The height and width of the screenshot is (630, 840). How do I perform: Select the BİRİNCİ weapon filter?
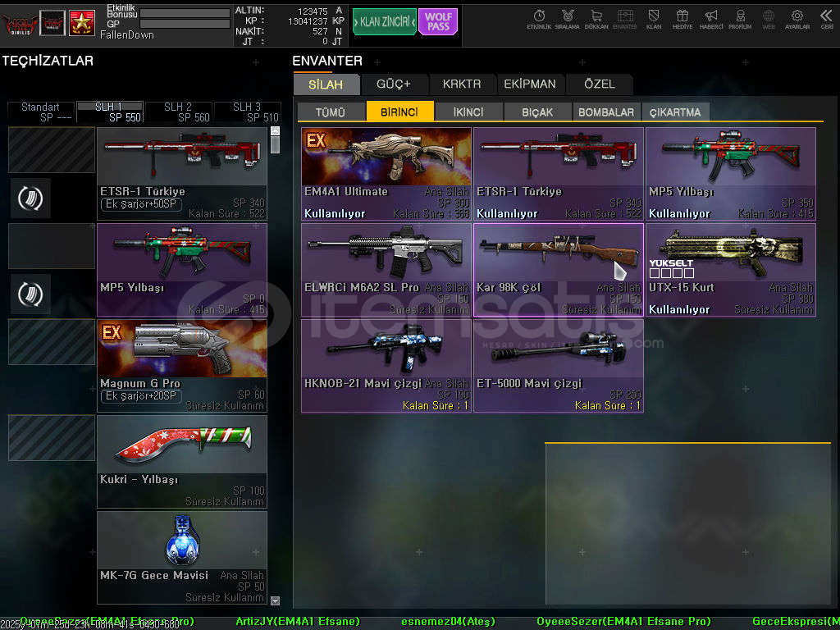click(x=399, y=112)
